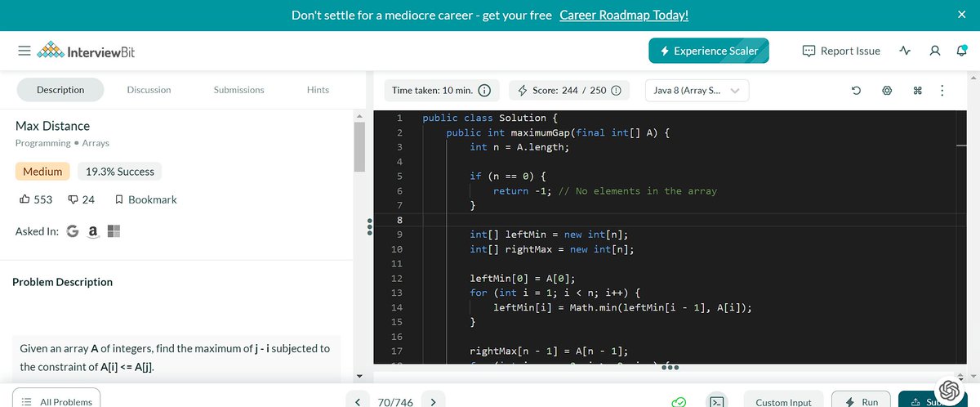This screenshot has height=407, width=980.
Task: Click the Max Distance problem title
Action: click(53, 126)
